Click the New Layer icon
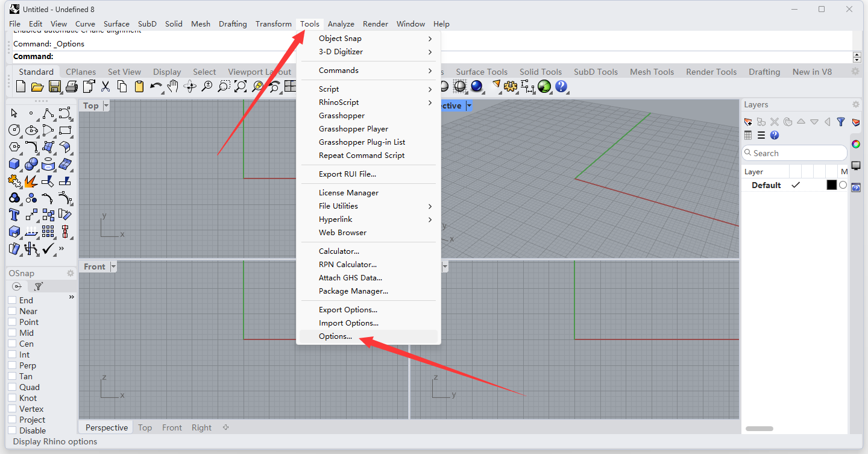Image resolution: width=868 pixels, height=454 pixels. [748, 122]
